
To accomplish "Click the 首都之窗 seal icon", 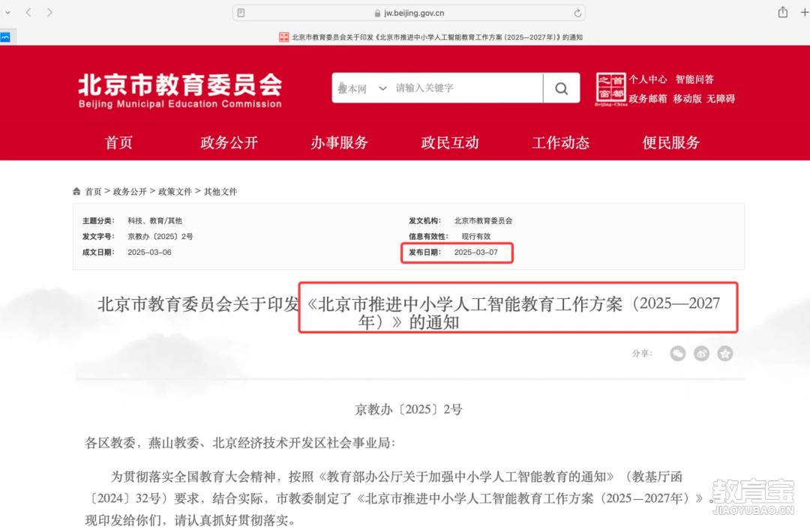I will (610, 88).
